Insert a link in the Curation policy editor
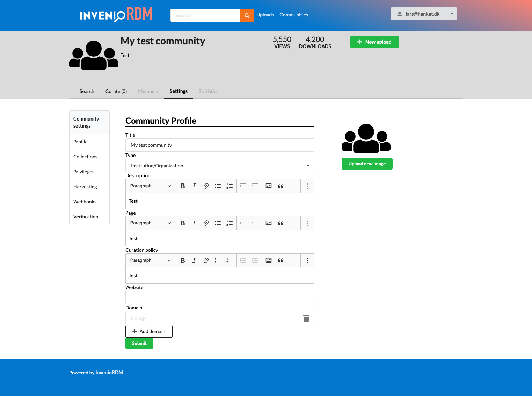532x396 pixels. 206,260
